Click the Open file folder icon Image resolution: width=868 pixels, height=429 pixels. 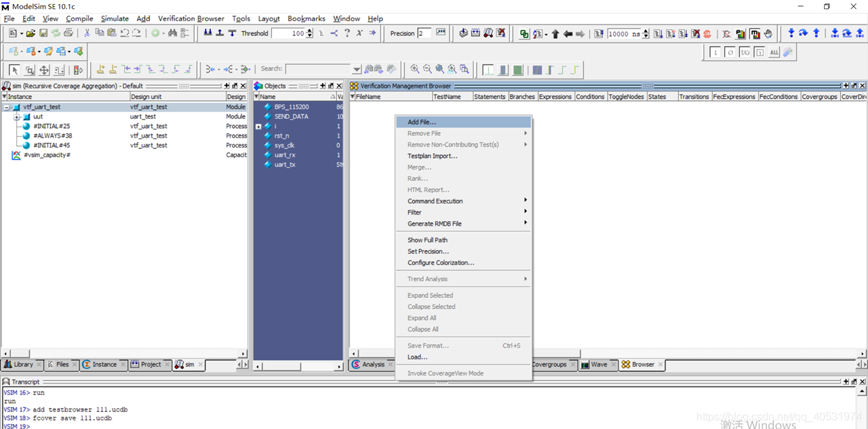31,33
